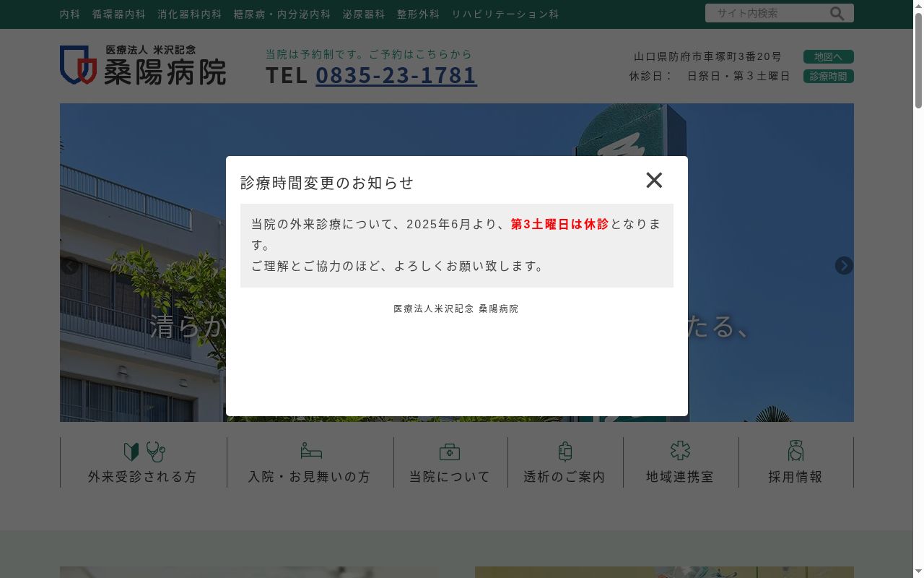Open 入院・お見舞いの方 text link
This screenshot has height=578, width=924.
[x=310, y=477]
